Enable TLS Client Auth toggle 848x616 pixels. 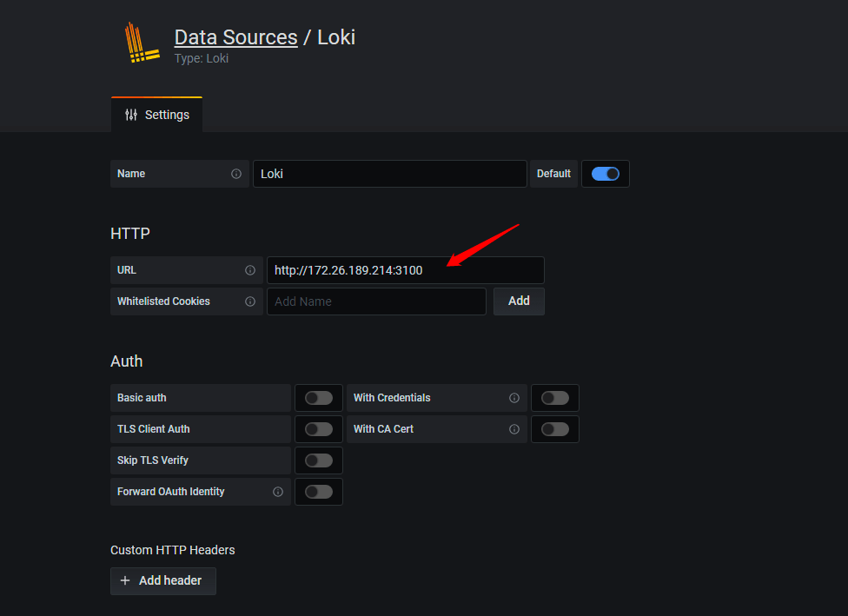point(319,429)
